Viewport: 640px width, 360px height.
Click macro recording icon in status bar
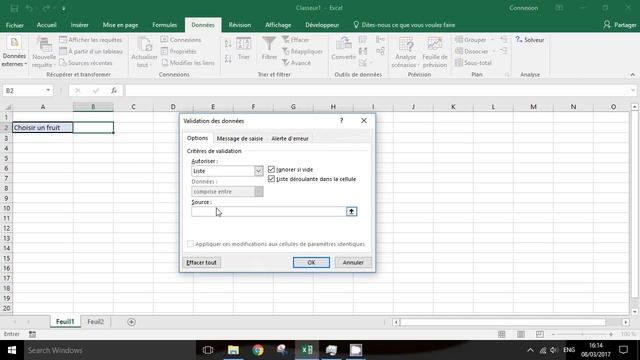[x=32, y=334]
